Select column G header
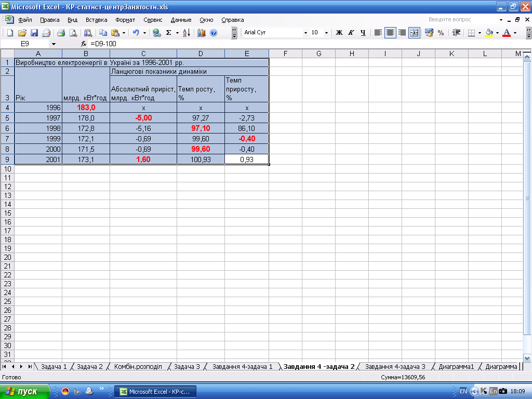This screenshot has height=399, width=532. pos(318,54)
